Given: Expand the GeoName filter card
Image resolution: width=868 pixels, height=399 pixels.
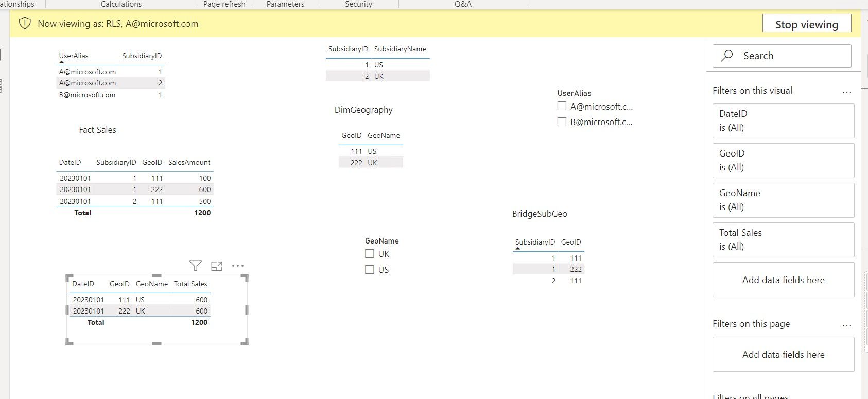Looking at the screenshot, I should pos(783,200).
